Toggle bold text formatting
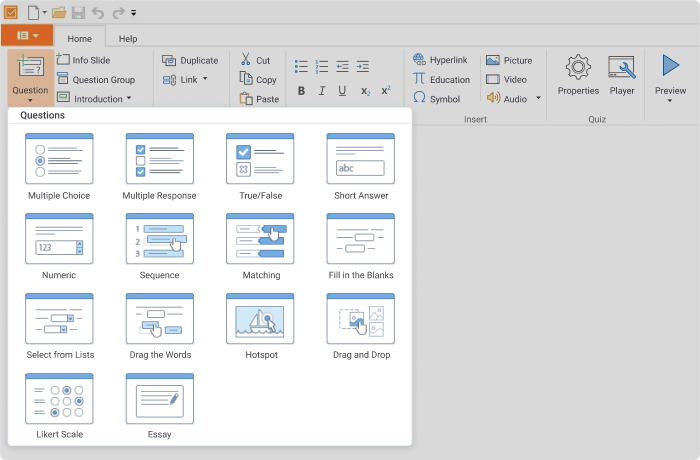The width and height of the screenshot is (700, 460). click(x=301, y=91)
